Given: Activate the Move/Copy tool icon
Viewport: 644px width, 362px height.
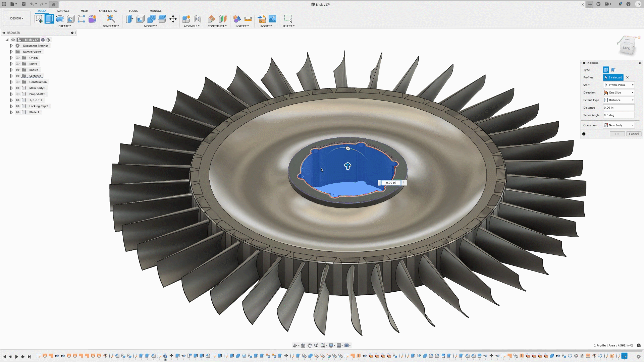Looking at the screenshot, I should pos(173,19).
